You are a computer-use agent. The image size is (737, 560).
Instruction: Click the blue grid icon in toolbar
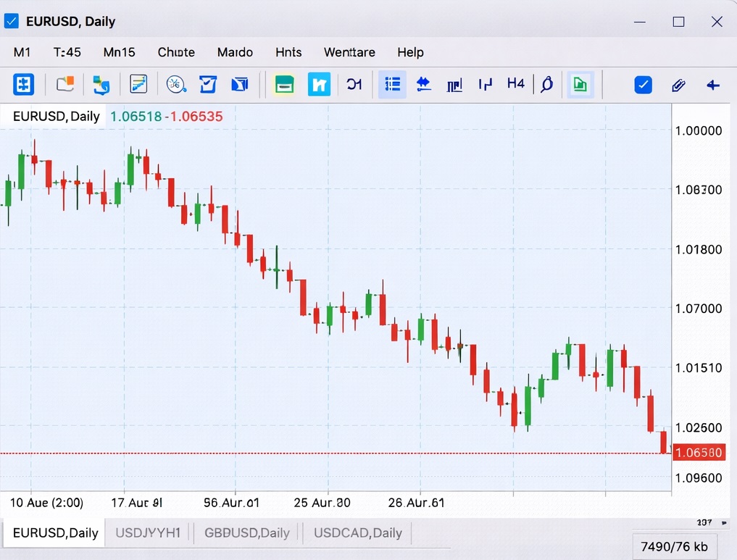pos(23,85)
